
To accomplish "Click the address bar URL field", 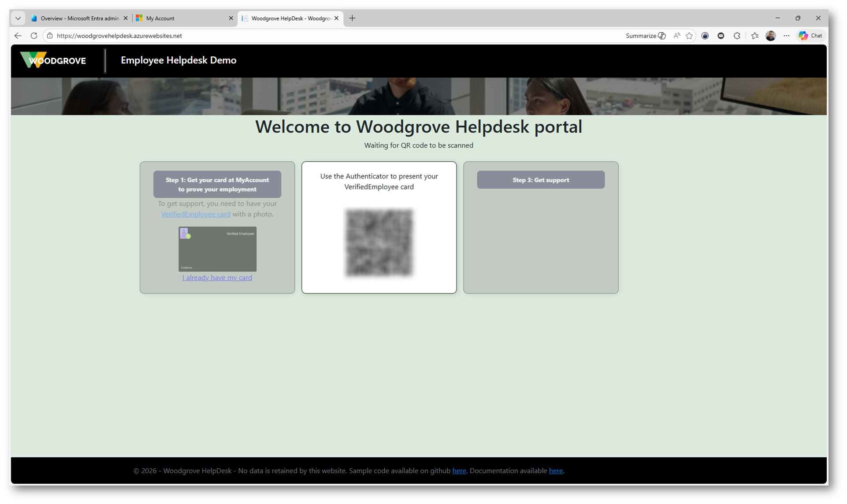I will [308, 36].
